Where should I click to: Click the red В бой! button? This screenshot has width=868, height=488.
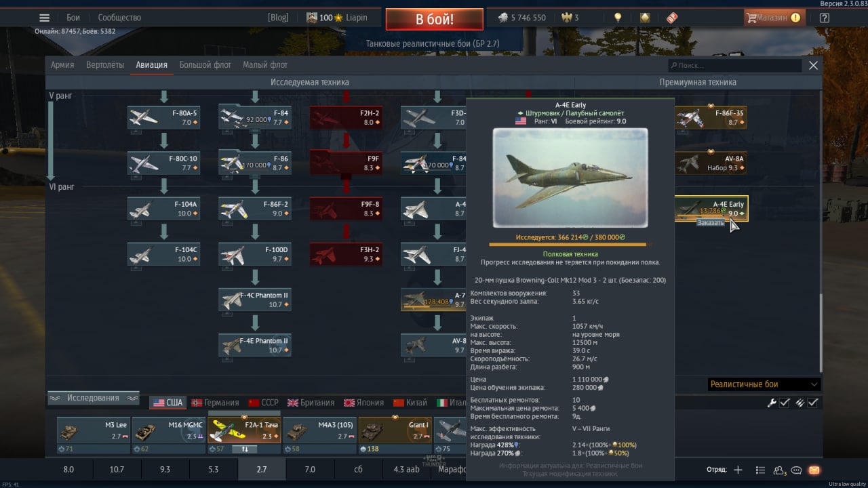[x=435, y=19]
